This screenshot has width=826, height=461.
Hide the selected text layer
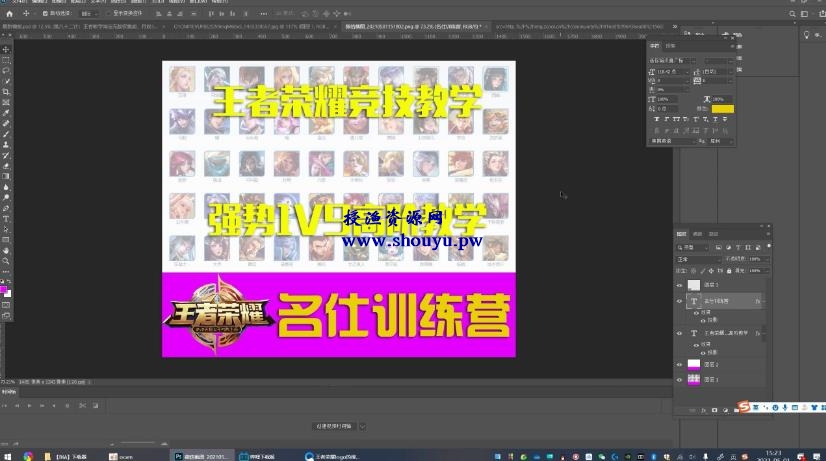tap(679, 301)
